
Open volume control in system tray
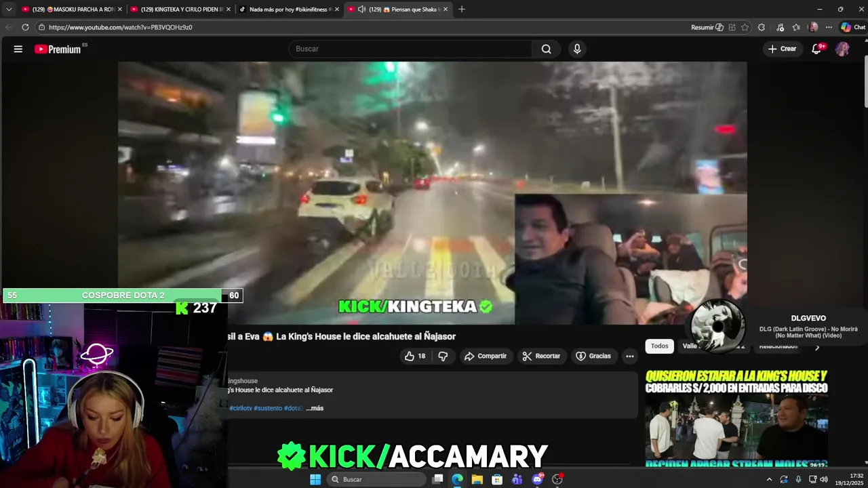(823, 479)
